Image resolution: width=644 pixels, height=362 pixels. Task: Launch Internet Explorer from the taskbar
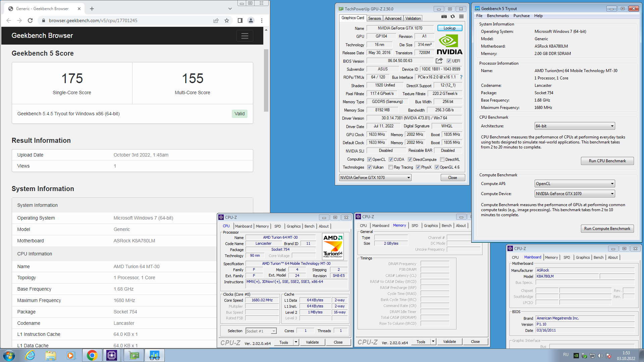[30, 355]
